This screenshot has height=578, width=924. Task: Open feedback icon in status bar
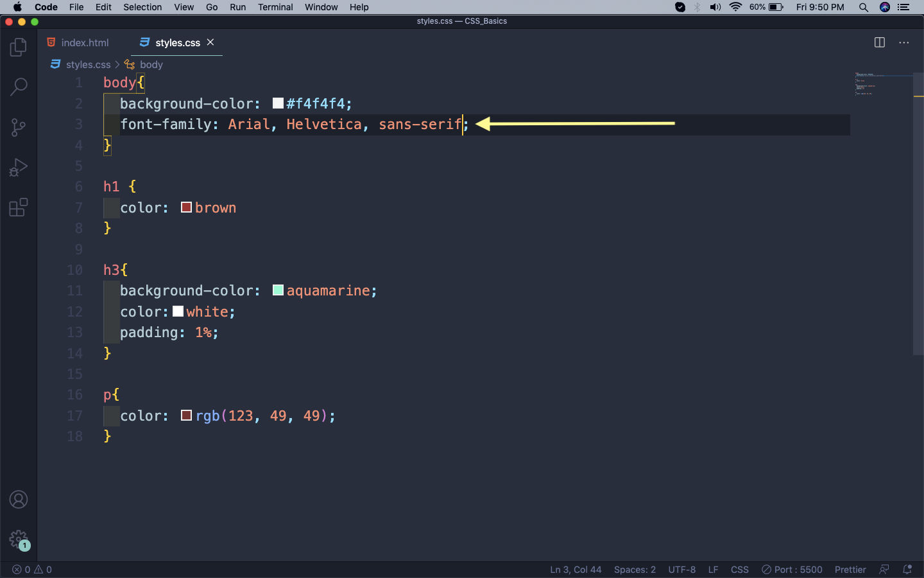click(x=884, y=570)
